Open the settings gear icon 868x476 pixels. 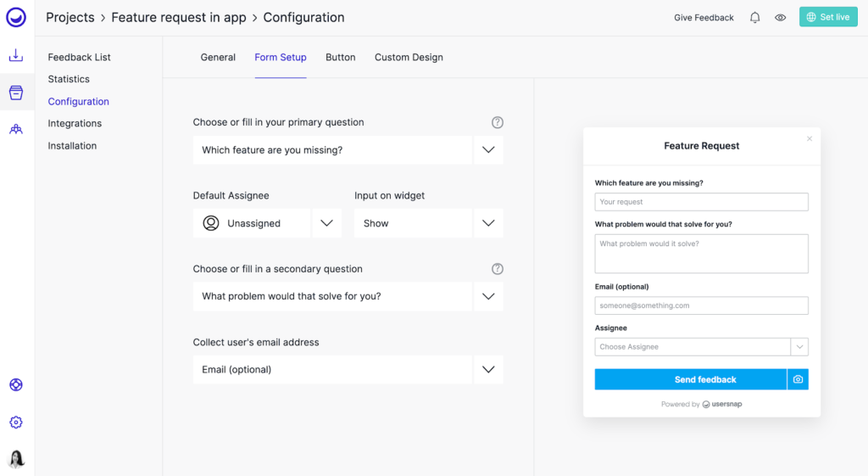(16, 423)
